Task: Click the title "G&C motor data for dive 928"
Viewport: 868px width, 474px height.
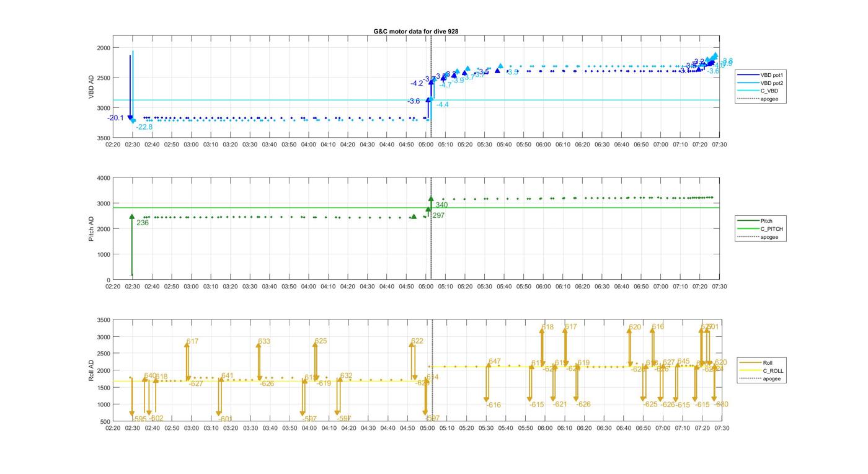Action: 415,31
